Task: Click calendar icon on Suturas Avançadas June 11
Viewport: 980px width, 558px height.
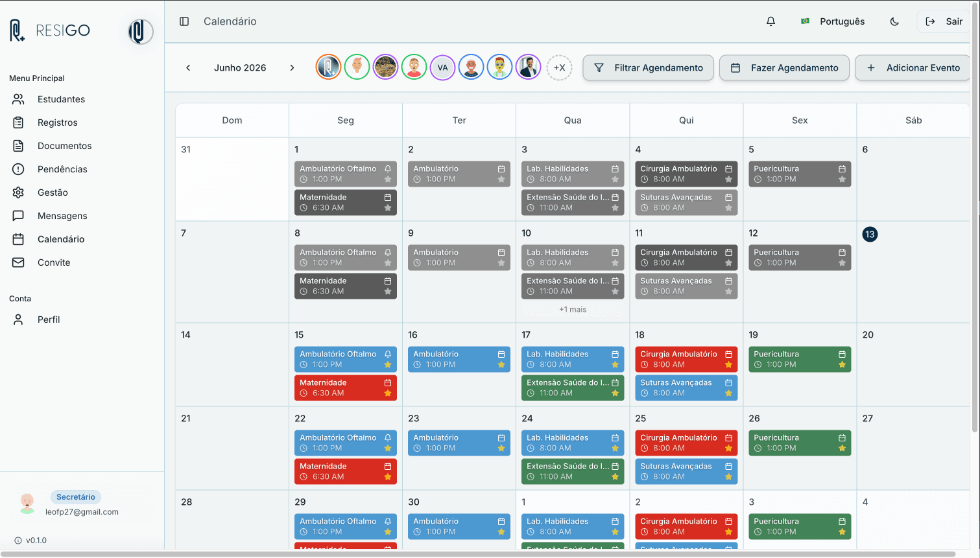Action: coord(728,281)
